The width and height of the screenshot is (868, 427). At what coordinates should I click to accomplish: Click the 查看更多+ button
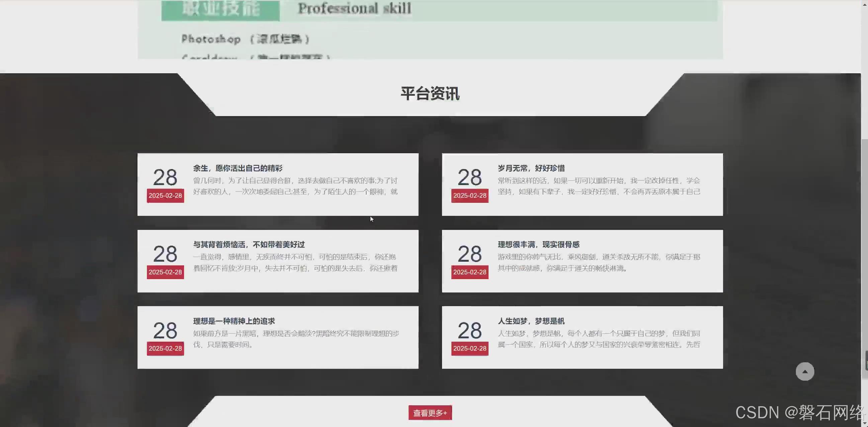(430, 412)
